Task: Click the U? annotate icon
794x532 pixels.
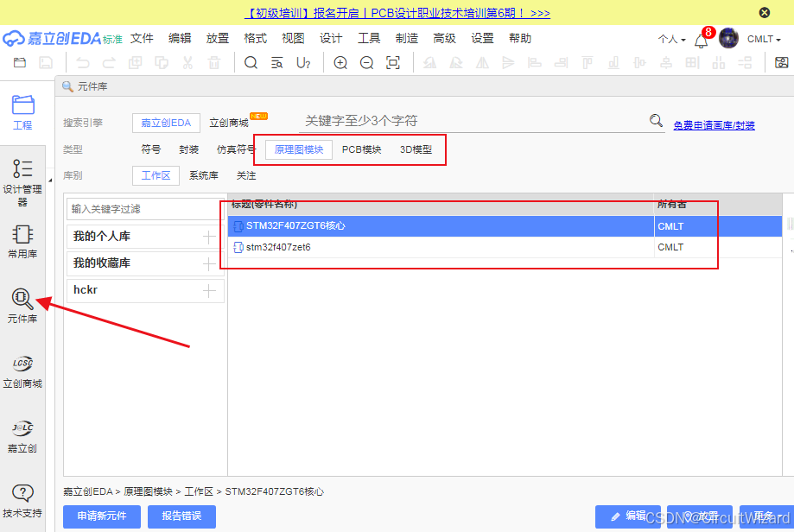Action: click(303, 63)
